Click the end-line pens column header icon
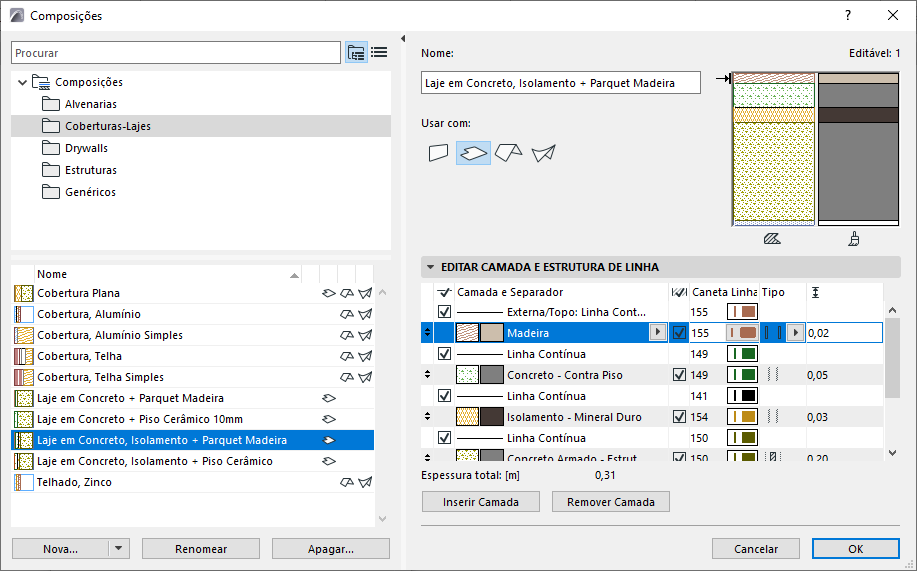 click(x=679, y=292)
